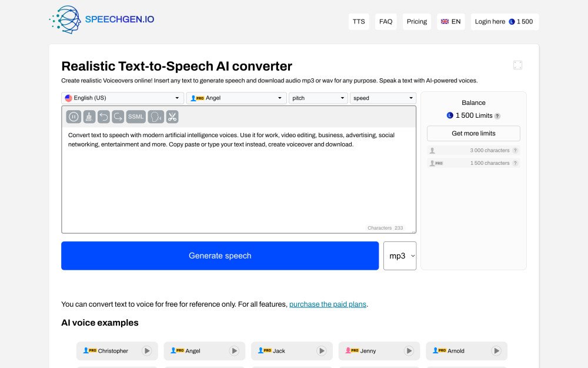588x368 pixels.
Task: Click the undo arrow icon
Action: tap(103, 116)
